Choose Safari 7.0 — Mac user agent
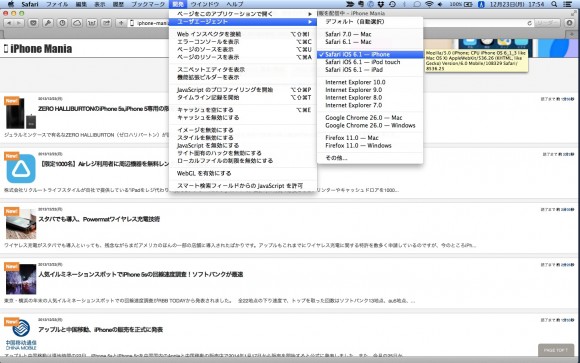Image resolution: width=580 pixels, height=363 pixels. (370, 34)
